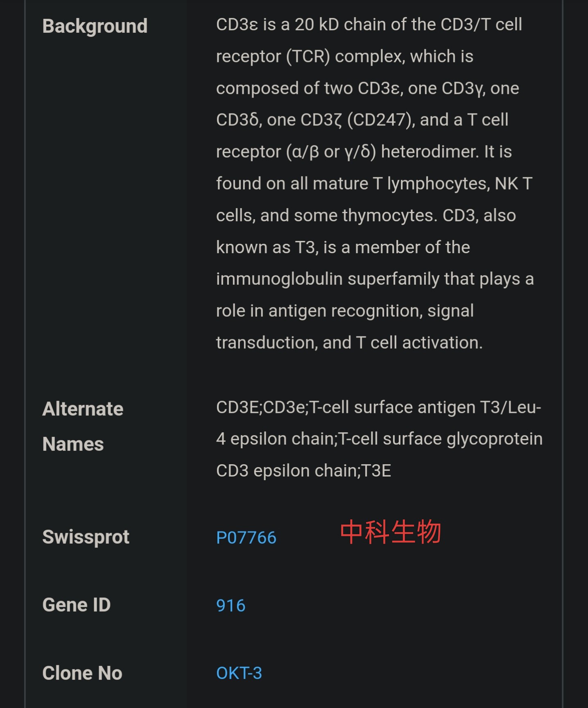The width and height of the screenshot is (588, 708).
Task: Open the Gene ID 916 link
Action: pos(231,606)
